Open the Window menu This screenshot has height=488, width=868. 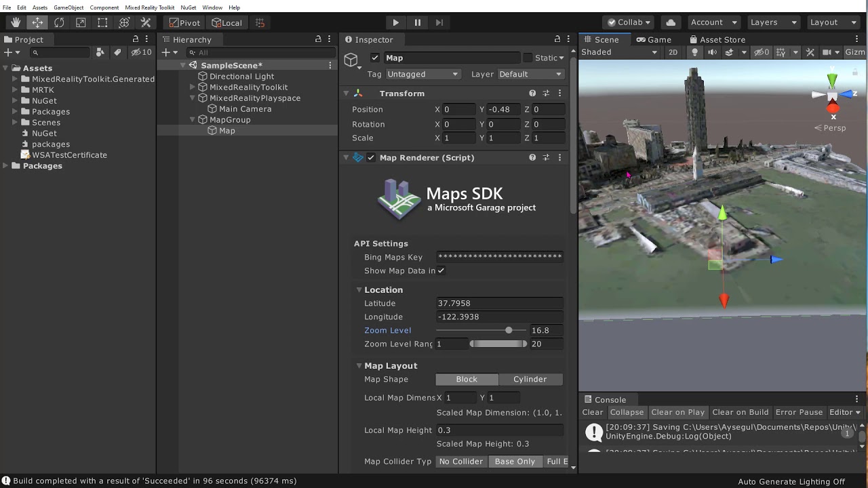coord(212,7)
